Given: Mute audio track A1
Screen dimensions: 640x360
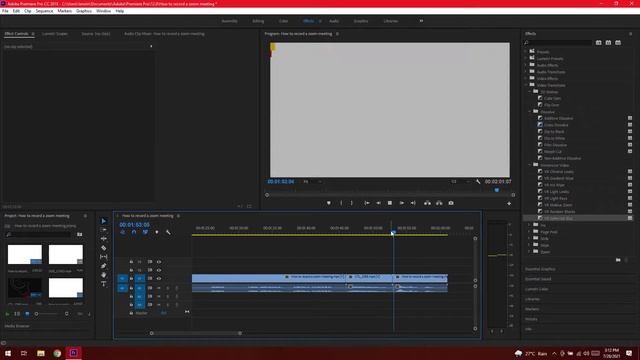Looking at the screenshot, I should 159,288.
